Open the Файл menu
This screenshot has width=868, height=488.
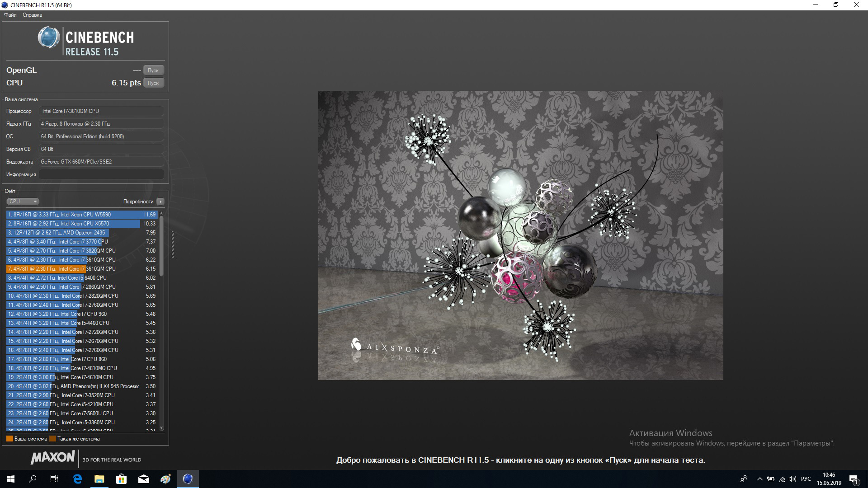(10, 15)
